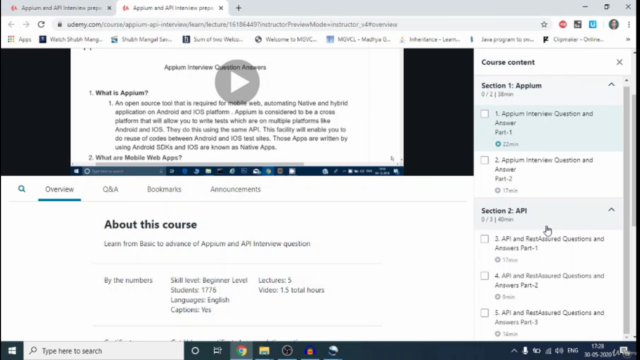Click the Type here to search box
This screenshot has height=360, width=640.
point(104,351)
